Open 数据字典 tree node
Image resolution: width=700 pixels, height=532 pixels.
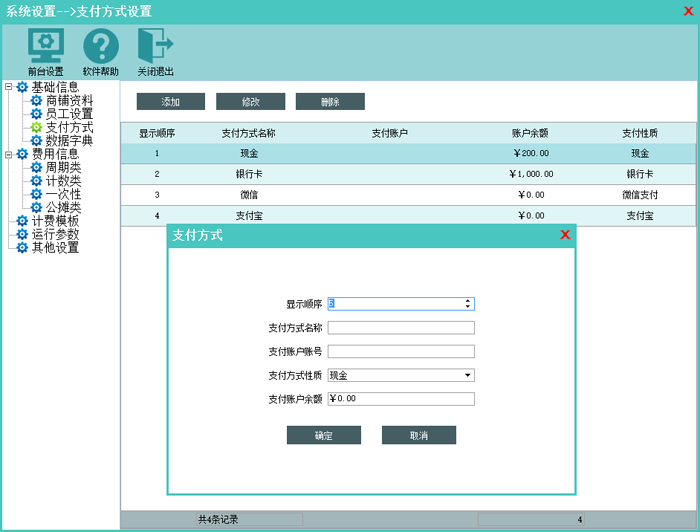[x=69, y=141]
